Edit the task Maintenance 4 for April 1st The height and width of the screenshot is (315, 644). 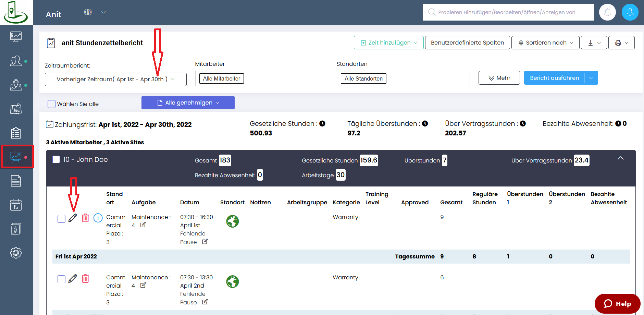tap(143, 225)
